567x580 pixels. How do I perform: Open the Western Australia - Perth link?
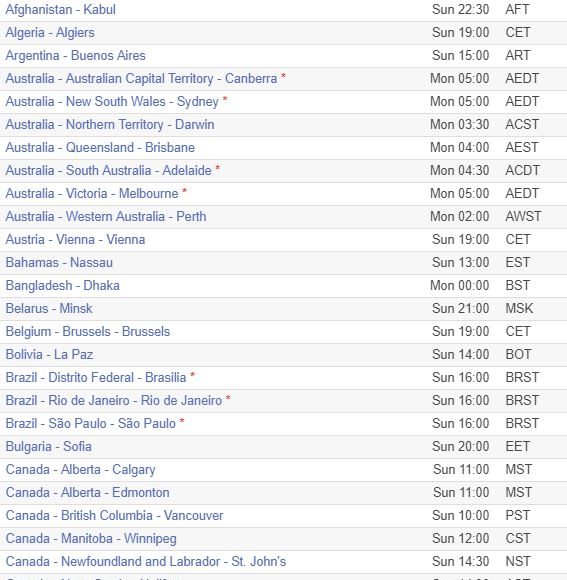pyautogui.click(x=106, y=216)
